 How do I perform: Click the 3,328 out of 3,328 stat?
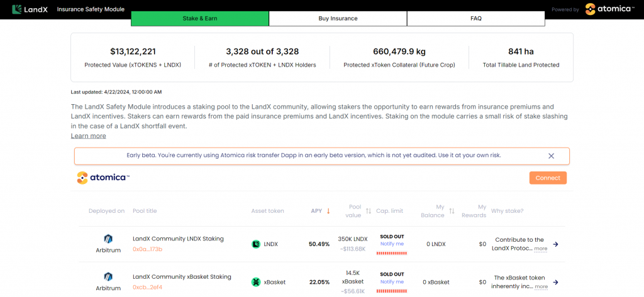tap(262, 51)
